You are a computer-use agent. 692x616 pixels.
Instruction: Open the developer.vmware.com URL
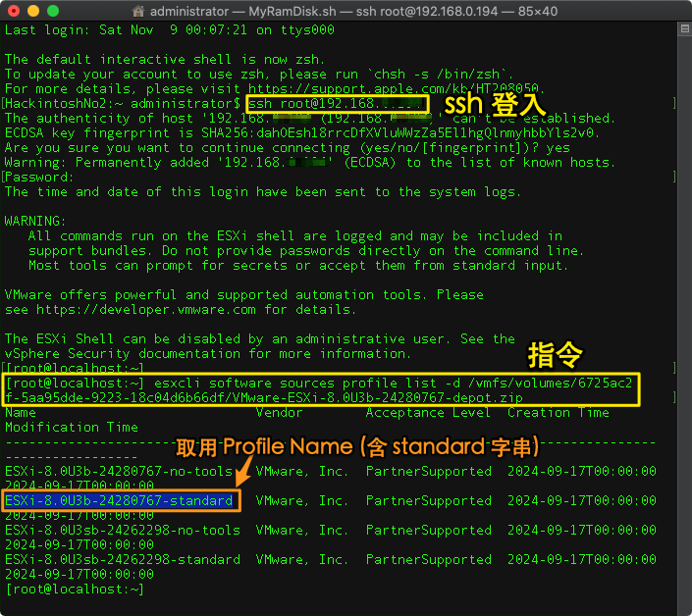145,310
